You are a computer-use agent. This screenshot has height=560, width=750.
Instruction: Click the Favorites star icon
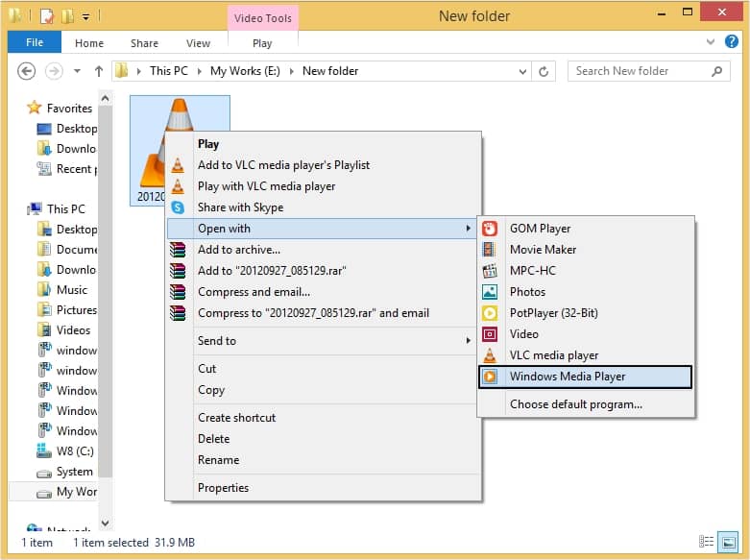click(34, 108)
